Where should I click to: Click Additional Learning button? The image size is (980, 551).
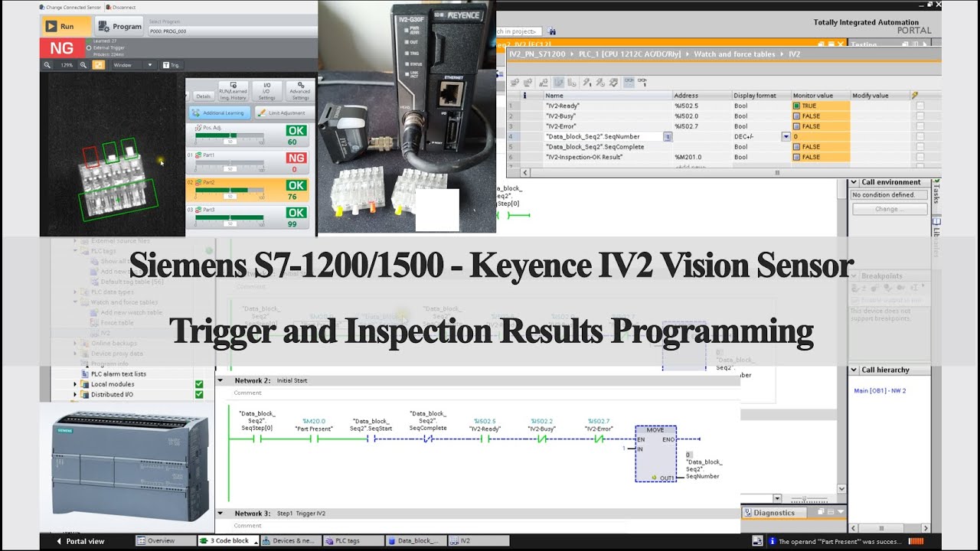(219, 112)
